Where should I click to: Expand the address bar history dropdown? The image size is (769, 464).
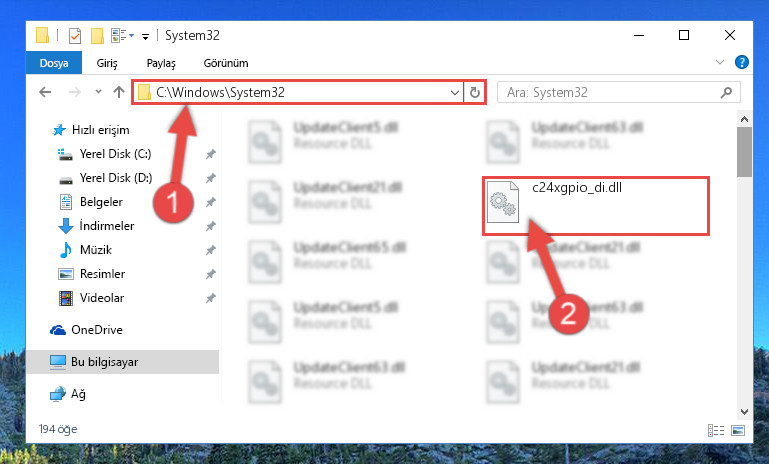(x=455, y=92)
